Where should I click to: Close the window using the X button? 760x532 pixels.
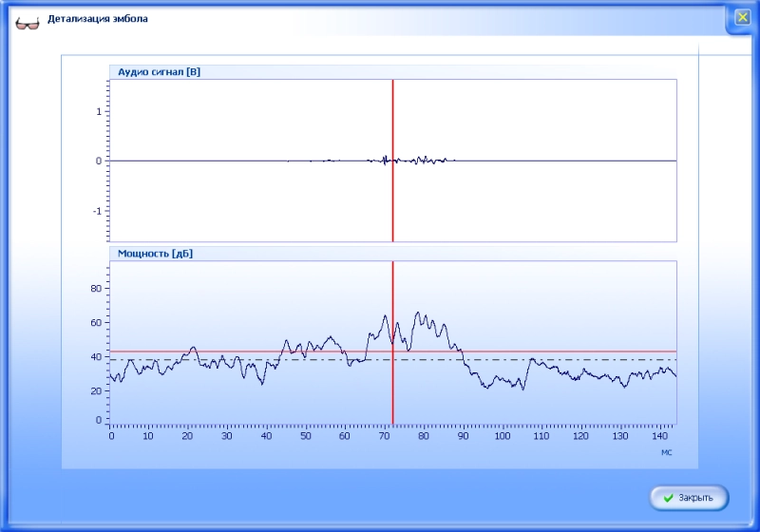(742, 17)
